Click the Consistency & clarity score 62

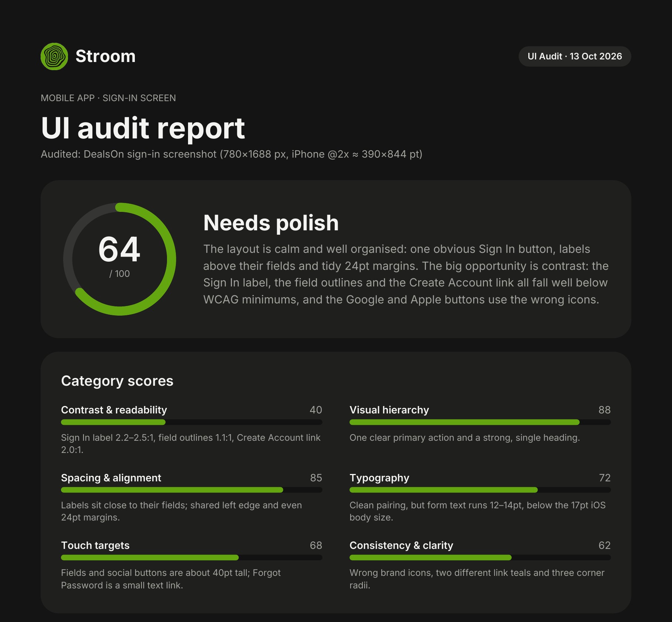pos(604,546)
